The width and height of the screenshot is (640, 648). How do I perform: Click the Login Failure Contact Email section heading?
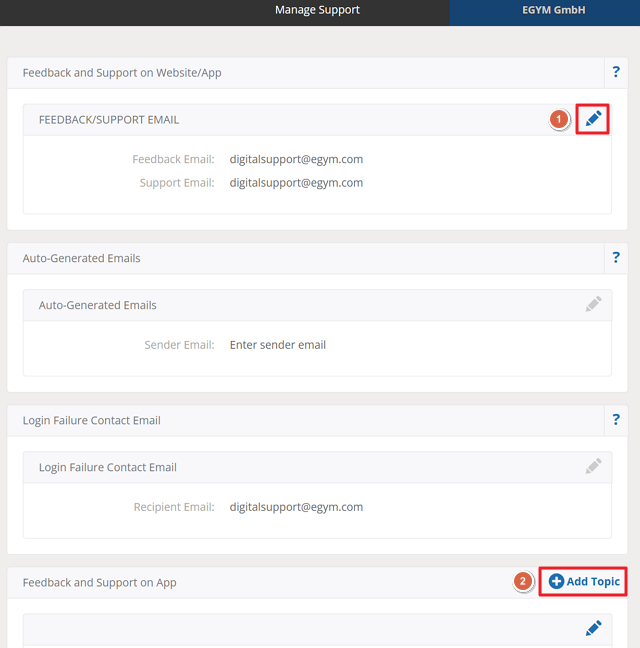point(92,420)
